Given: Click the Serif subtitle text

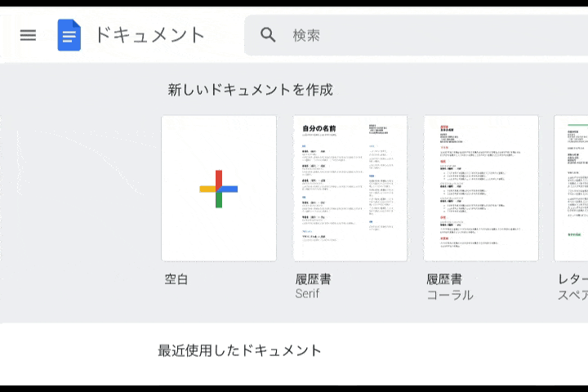Looking at the screenshot, I should click(307, 294).
